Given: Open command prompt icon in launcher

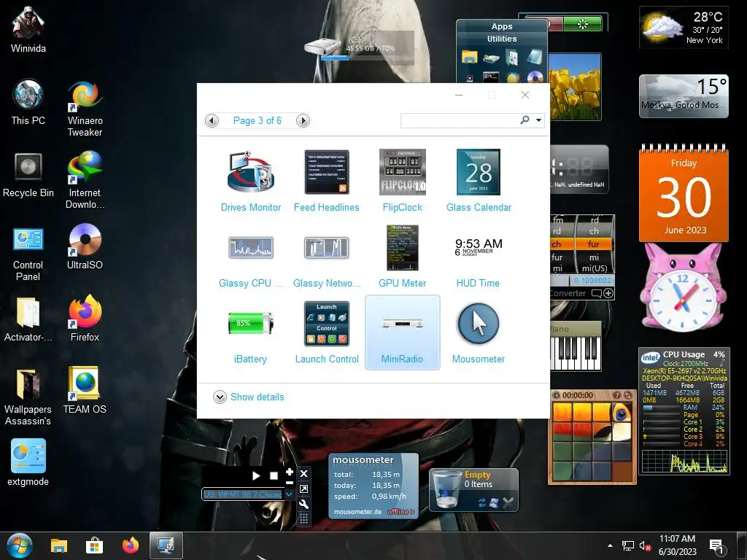Looking at the screenshot, I should [x=491, y=77].
